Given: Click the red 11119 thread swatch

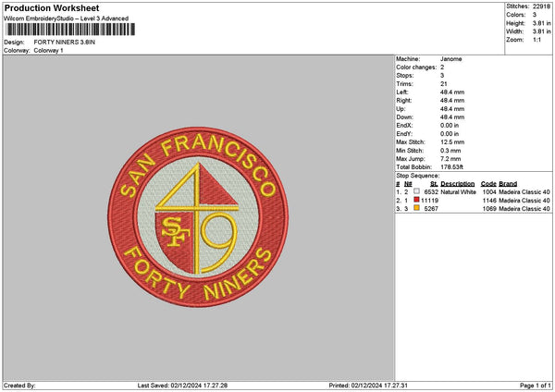Looking at the screenshot, I should (x=418, y=201).
